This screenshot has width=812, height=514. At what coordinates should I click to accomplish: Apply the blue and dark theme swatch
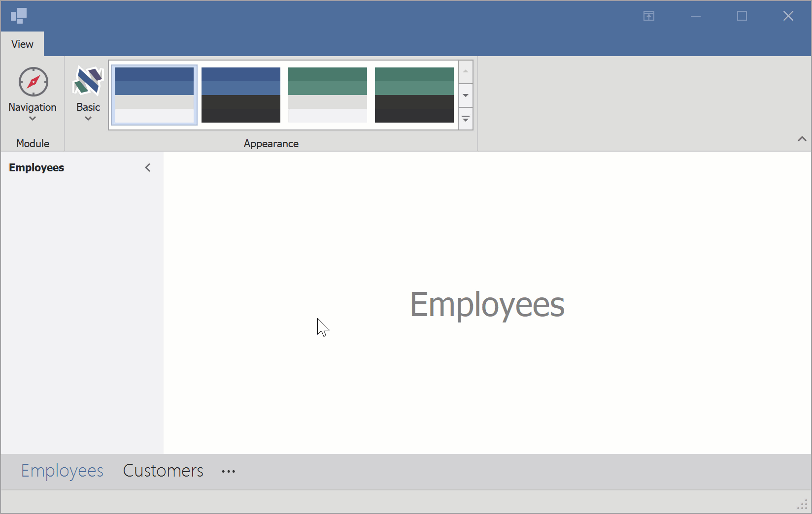[241, 95]
